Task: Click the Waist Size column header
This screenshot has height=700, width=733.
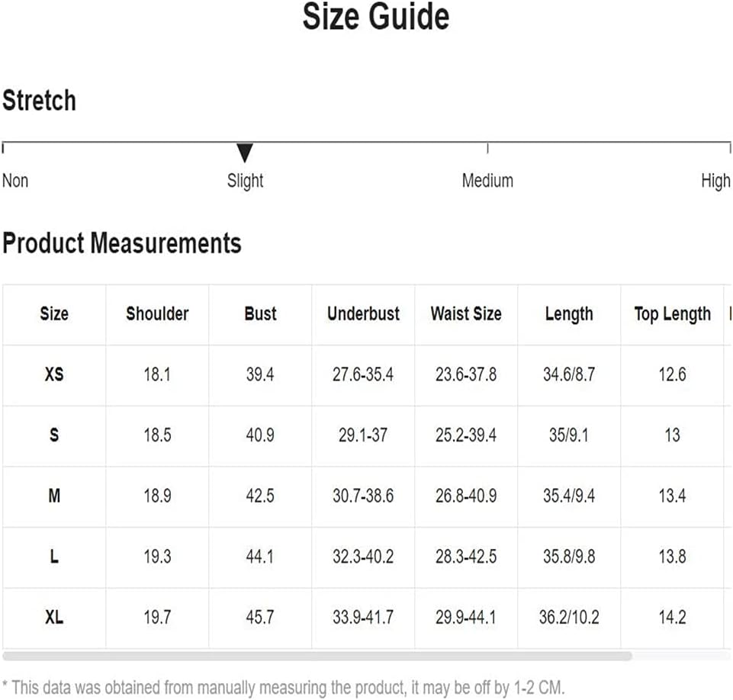Action: pos(466,313)
